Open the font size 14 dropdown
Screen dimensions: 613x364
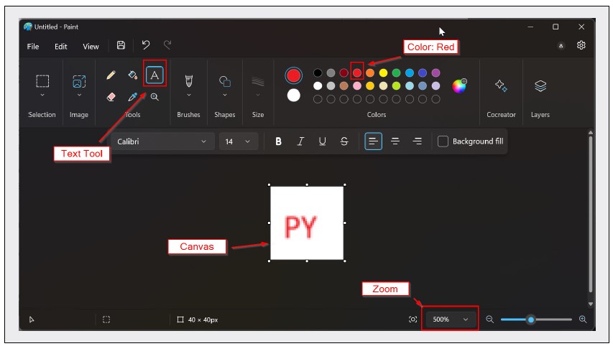coord(238,141)
